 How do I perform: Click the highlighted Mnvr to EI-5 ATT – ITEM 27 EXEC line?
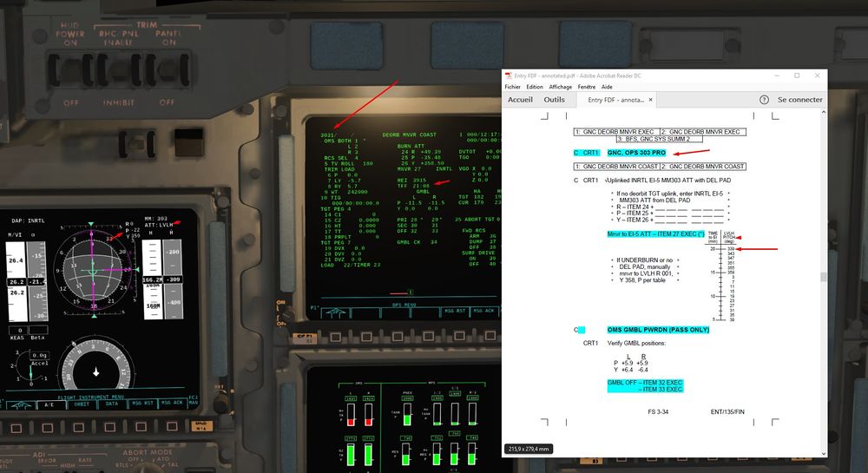point(655,234)
